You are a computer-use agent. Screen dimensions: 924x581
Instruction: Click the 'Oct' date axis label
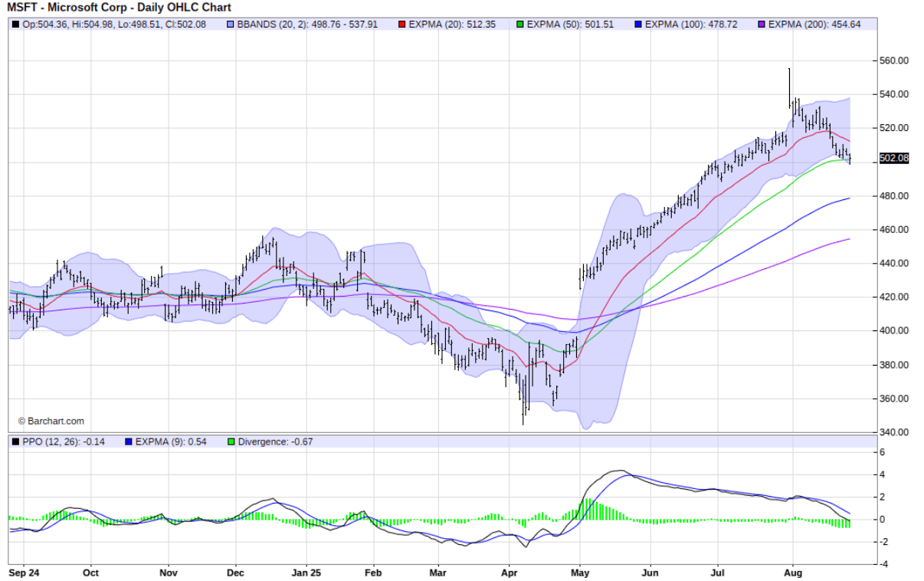click(x=90, y=573)
